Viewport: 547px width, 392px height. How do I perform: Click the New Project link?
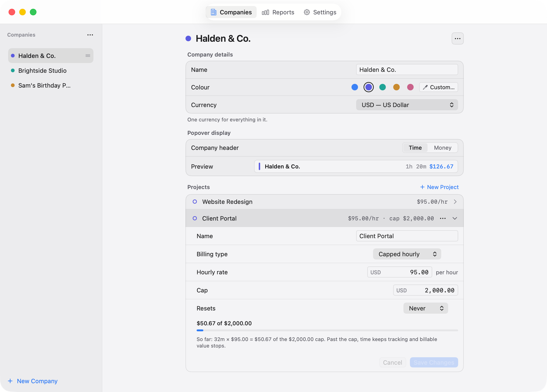click(x=439, y=187)
